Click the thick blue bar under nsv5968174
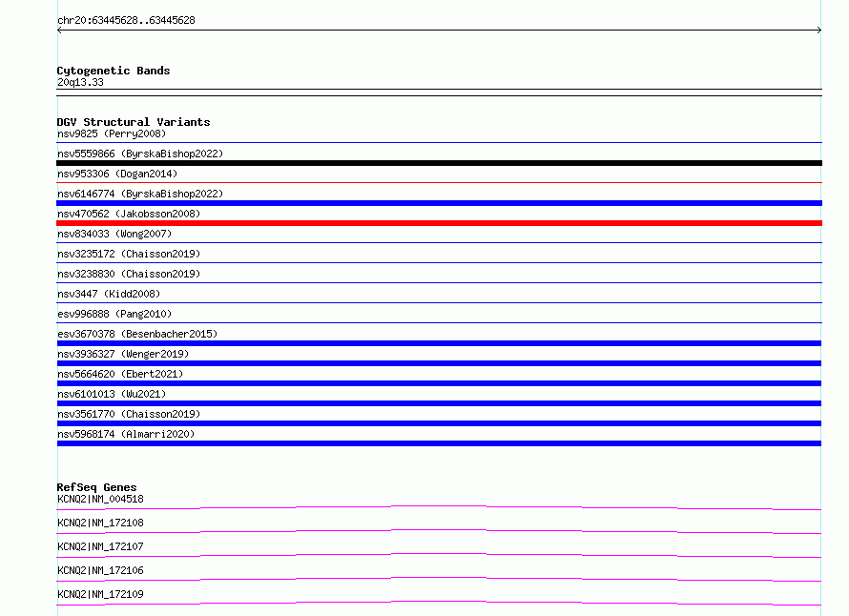Screen dimensions: 849x616 (x=439, y=443)
